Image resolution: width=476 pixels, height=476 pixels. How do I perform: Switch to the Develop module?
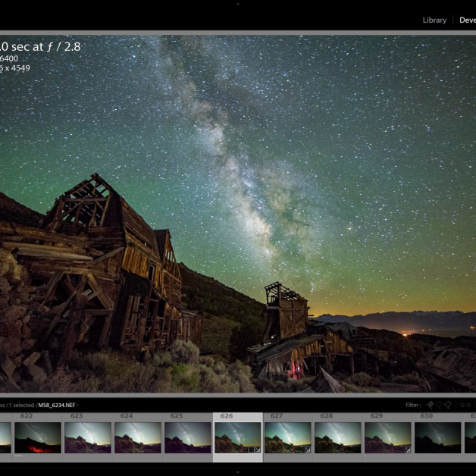click(x=467, y=20)
